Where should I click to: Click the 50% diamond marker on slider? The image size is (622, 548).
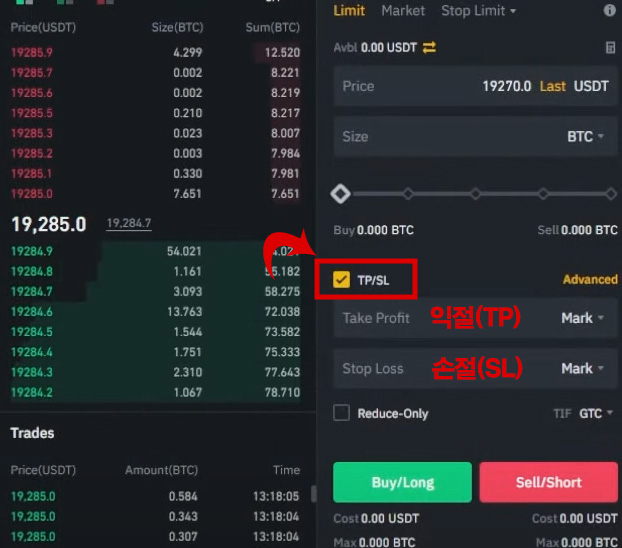click(x=475, y=193)
